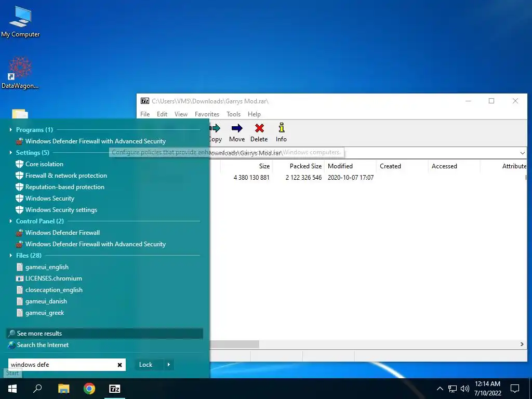Click the horizontal scrollbar thumb in 7-Zip
532x399 pixels.
(x=234, y=344)
